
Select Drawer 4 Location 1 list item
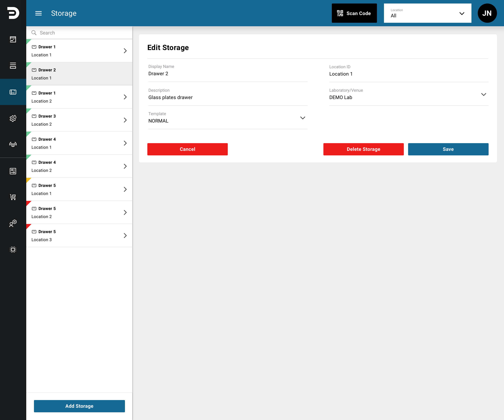click(x=79, y=143)
